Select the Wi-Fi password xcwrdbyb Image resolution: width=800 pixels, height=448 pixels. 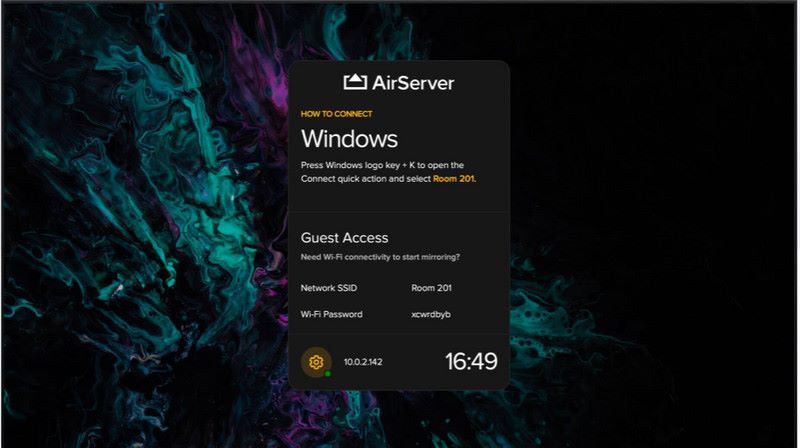[x=431, y=314]
